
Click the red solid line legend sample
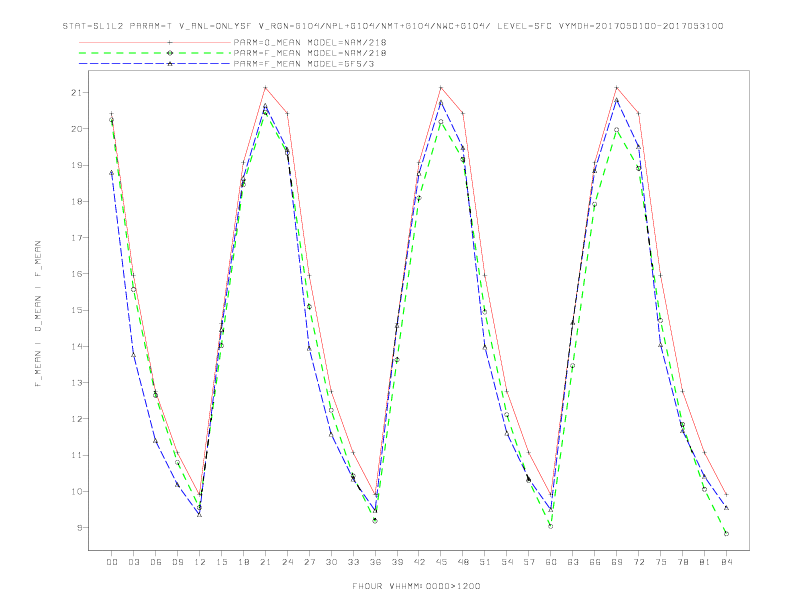[x=155, y=42]
